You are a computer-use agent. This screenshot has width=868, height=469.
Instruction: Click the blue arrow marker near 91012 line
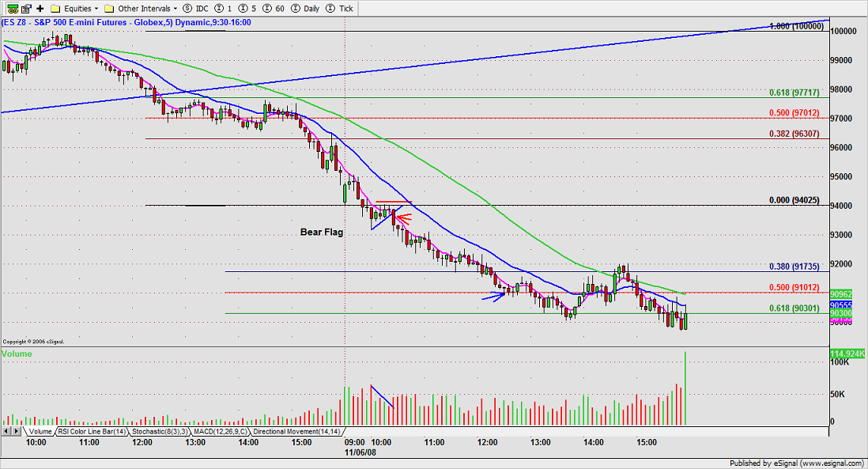(493, 296)
